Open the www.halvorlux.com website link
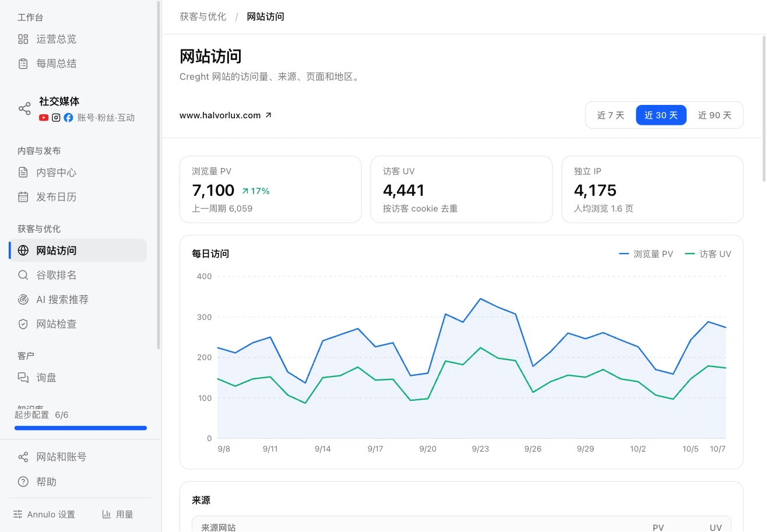The height and width of the screenshot is (532, 767). point(226,115)
